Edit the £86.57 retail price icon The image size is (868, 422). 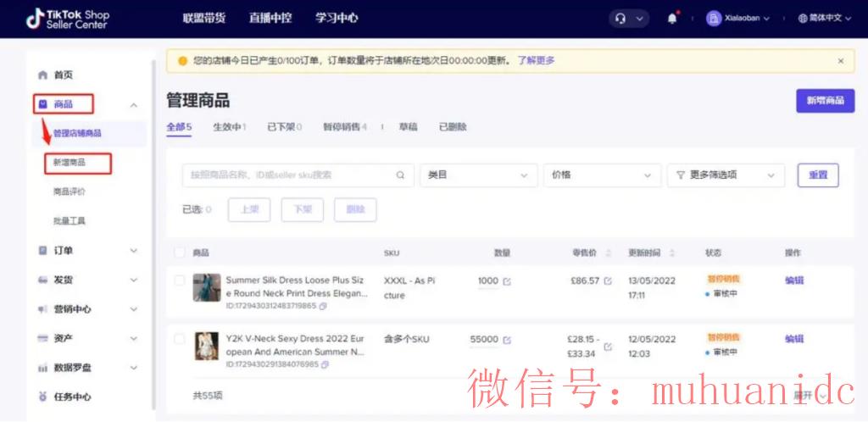(x=608, y=280)
